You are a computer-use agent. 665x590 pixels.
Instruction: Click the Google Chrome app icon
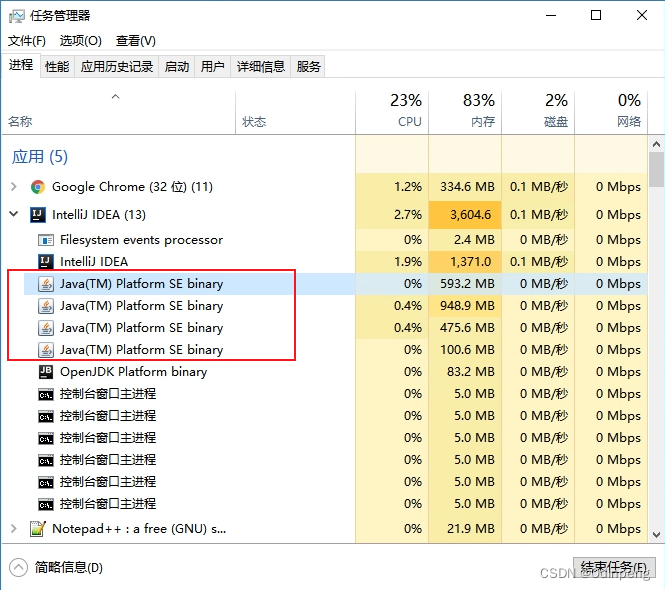38,187
